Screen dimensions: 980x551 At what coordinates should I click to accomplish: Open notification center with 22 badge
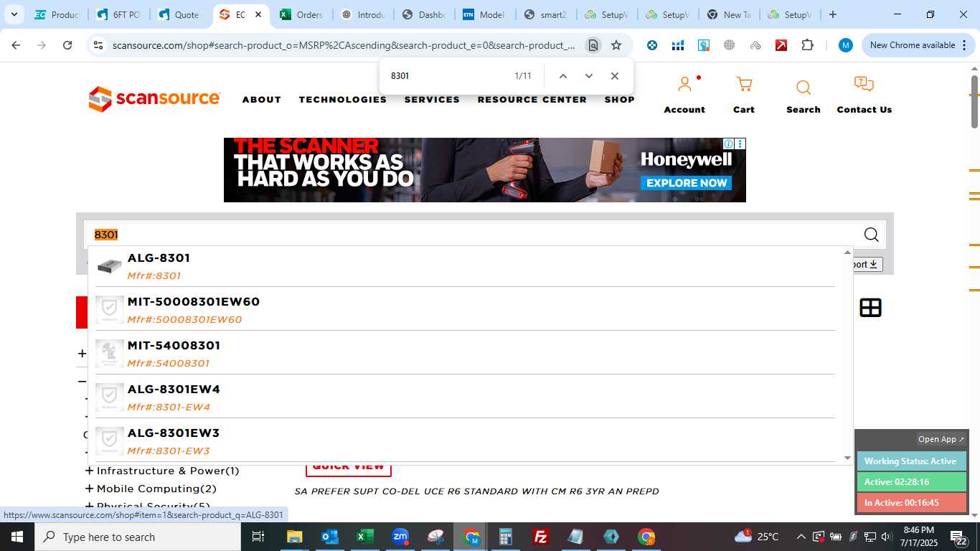[x=958, y=537]
